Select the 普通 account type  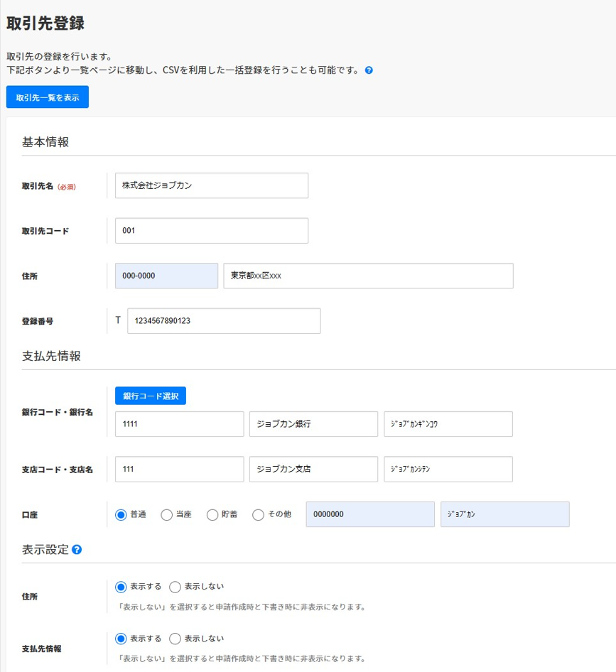pos(121,515)
